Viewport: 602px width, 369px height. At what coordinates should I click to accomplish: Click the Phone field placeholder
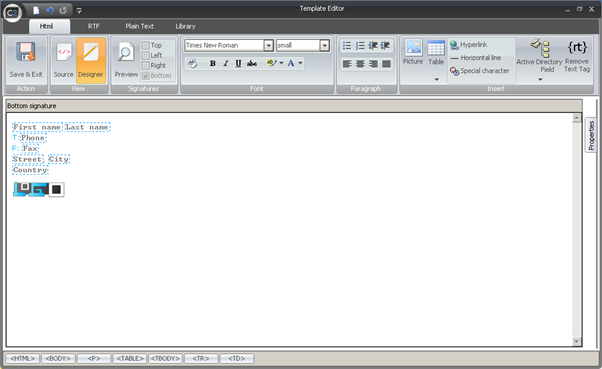[33, 137]
